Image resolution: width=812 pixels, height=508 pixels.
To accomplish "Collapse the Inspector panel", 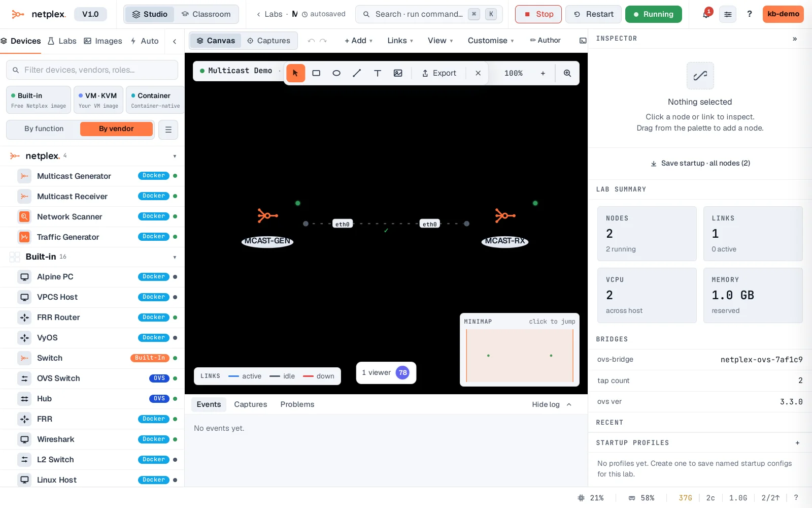I will [x=795, y=39].
